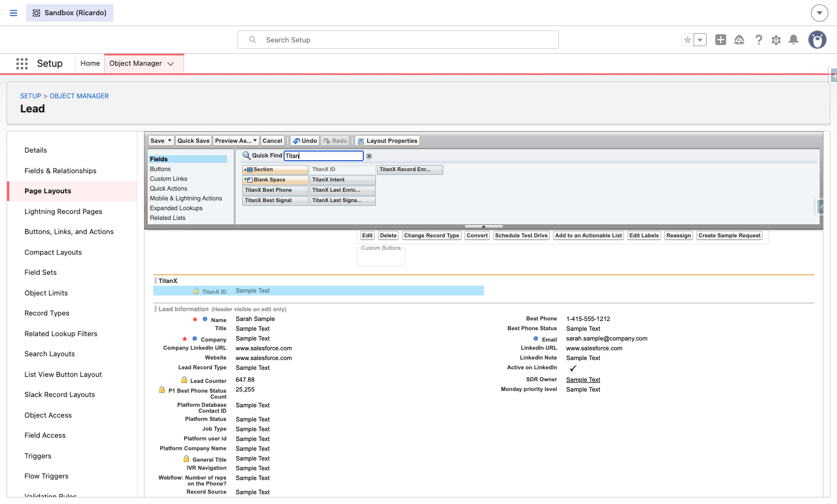Select the Quick Actions palette category
This screenshot has width=837, height=504.
(168, 188)
